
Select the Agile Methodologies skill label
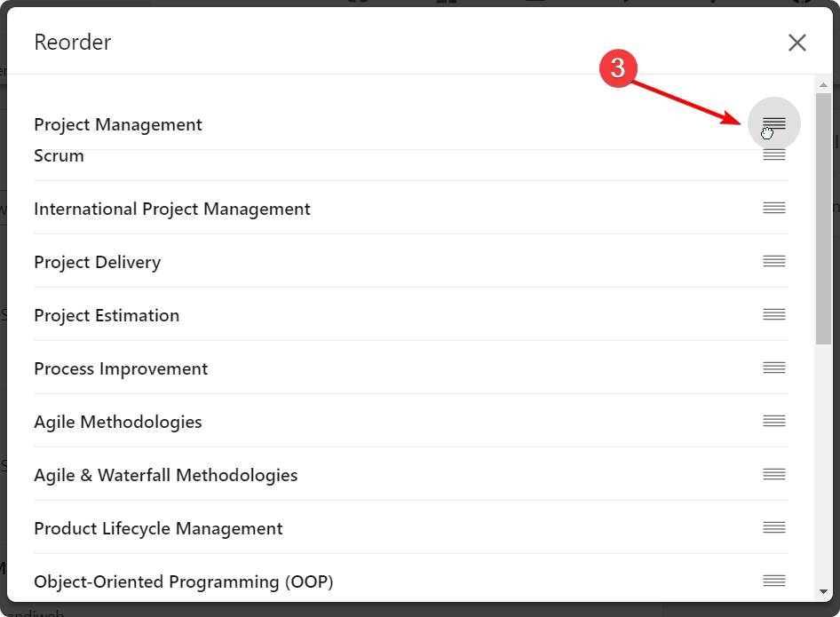(118, 423)
